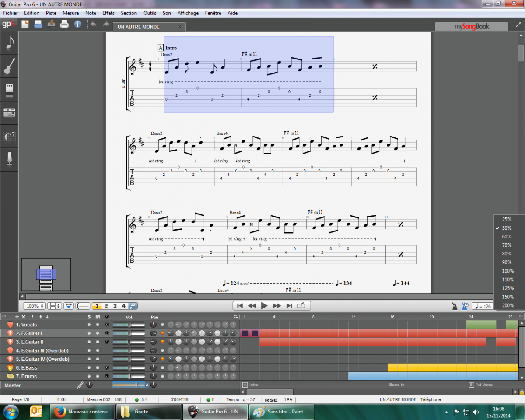Move track up arrow
The image size is (525, 420).
click(40, 317)
